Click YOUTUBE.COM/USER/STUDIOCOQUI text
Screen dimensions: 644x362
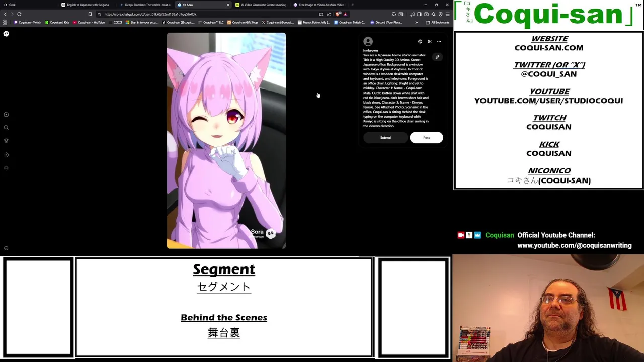tap(548, 101)
